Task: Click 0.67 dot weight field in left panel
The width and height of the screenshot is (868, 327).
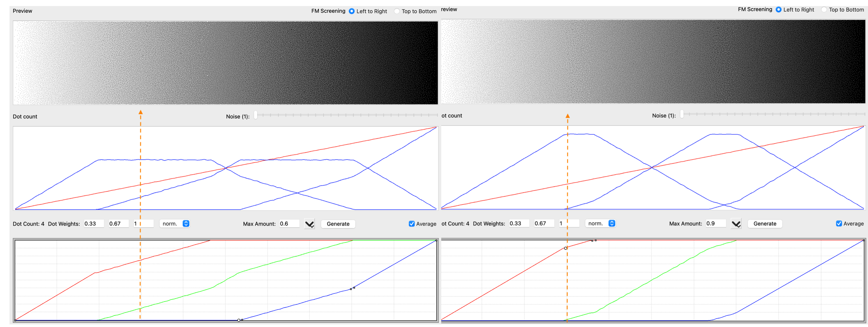Action: click(x=119, y=223)
